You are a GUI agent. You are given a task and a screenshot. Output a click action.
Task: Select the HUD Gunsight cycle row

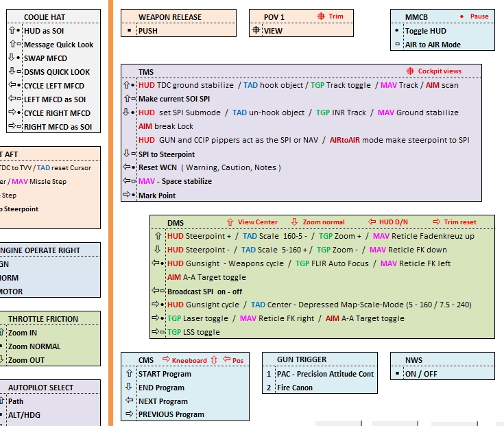coord(322,305)
